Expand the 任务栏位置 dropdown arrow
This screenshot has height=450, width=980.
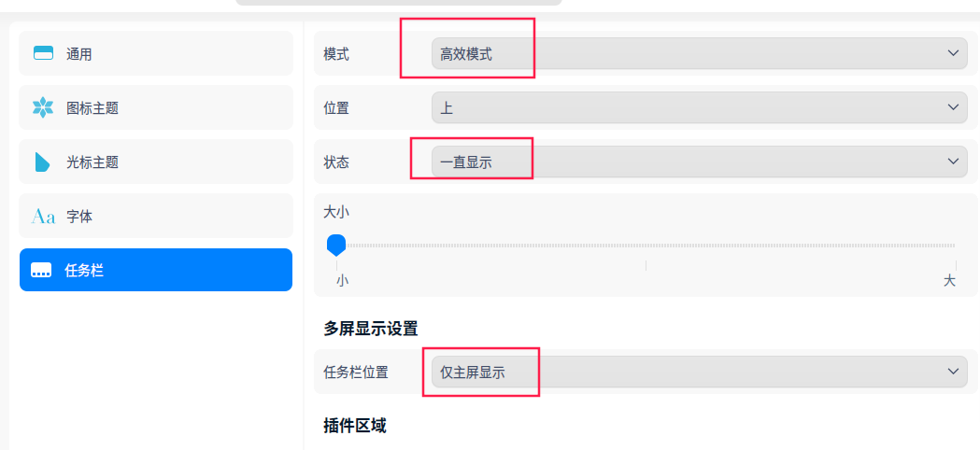(x=953, y=372)
